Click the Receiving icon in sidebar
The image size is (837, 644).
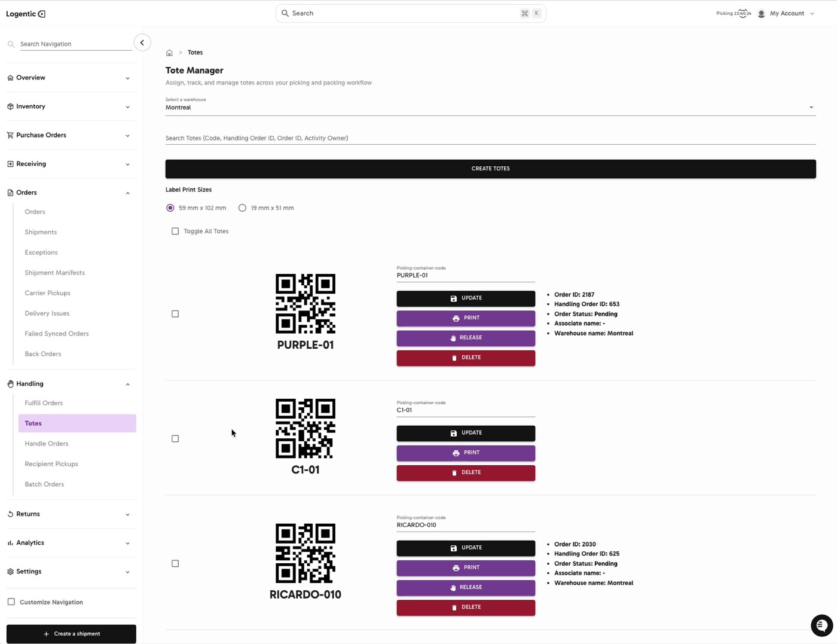coord(10,164)
